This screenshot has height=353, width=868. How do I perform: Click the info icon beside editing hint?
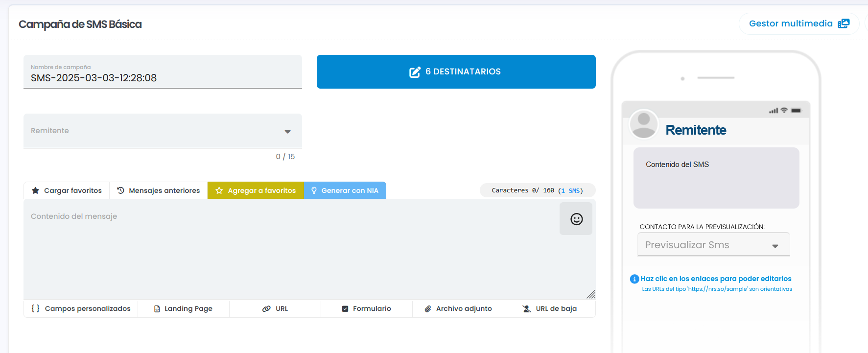634,279
